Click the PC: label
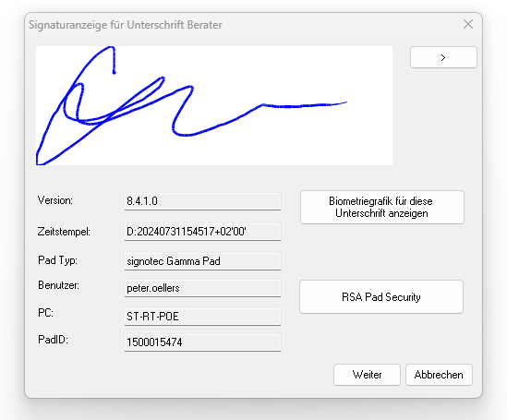 click(45, 313)
